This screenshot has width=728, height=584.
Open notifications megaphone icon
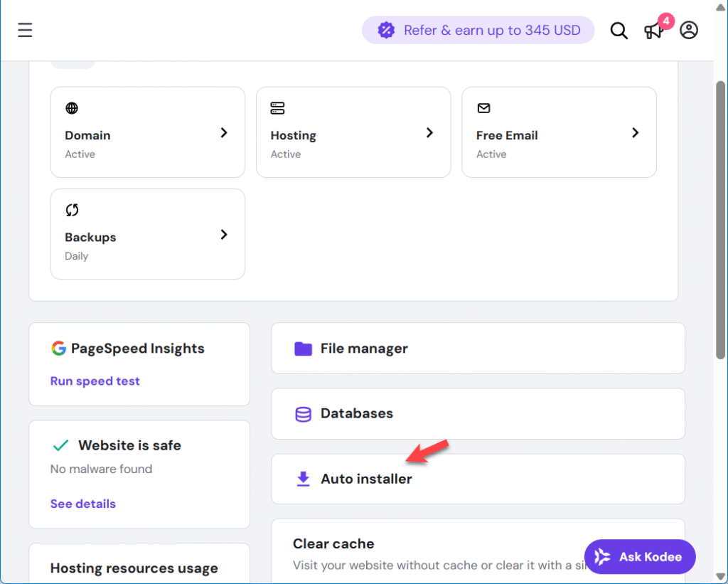(x=653, y=31)
